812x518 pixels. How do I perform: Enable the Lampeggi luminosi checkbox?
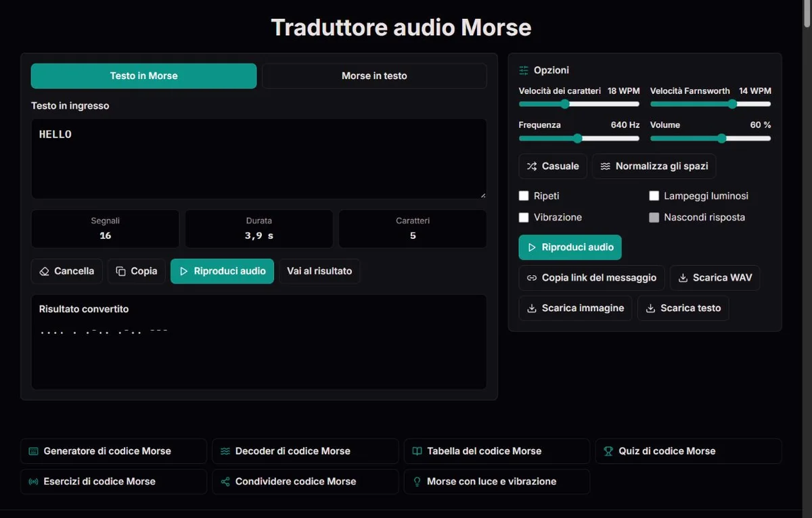[x=654, y=196]
